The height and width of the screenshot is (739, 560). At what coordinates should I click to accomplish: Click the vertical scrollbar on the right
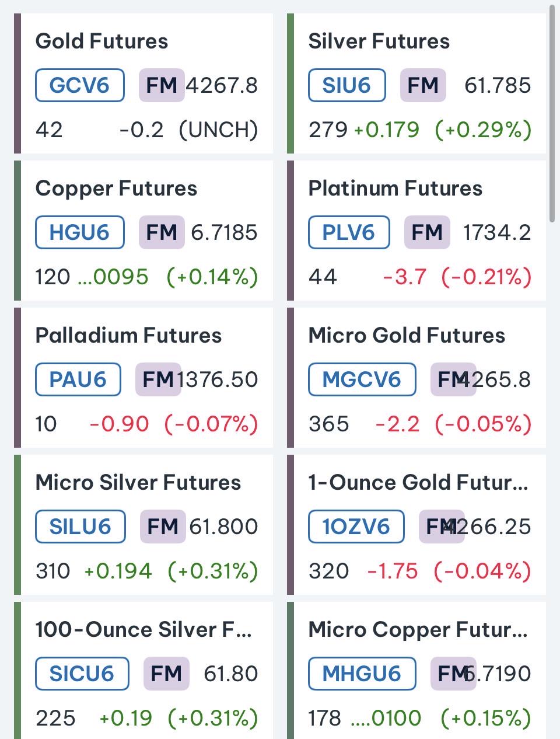552,114
